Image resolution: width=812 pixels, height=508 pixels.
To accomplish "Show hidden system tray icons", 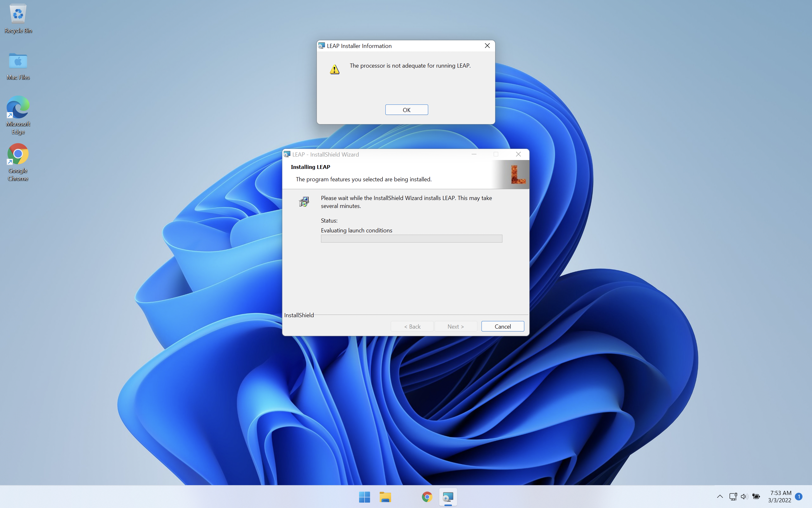I will point(720,496).
